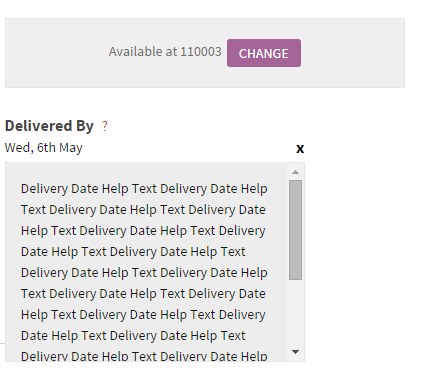The image size is (442, 384).
Task: Click the Available at 110003 pincode text
Action: pos(165,52)
